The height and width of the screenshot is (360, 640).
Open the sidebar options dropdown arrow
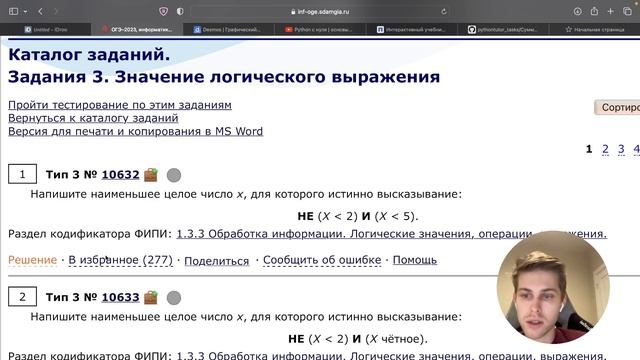[25, 11]
